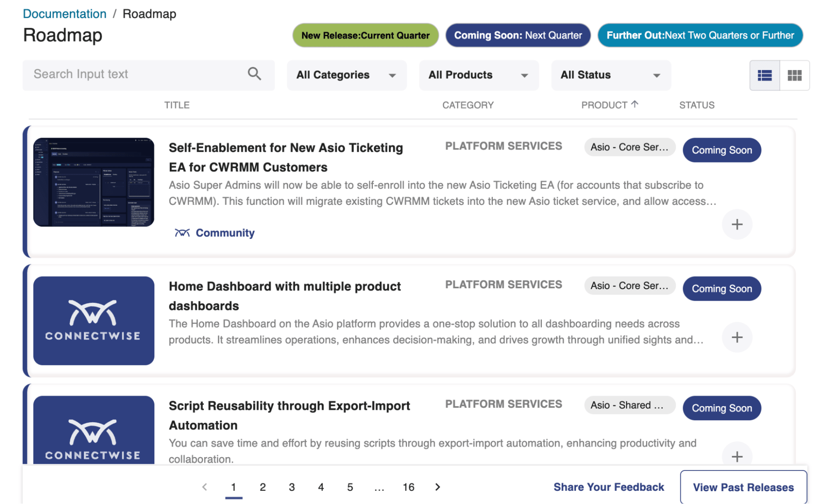The height and width of the screenshot is (504, 830).
Task: Expand plus icon on Script Reusability card
Action: coord(737,456)
